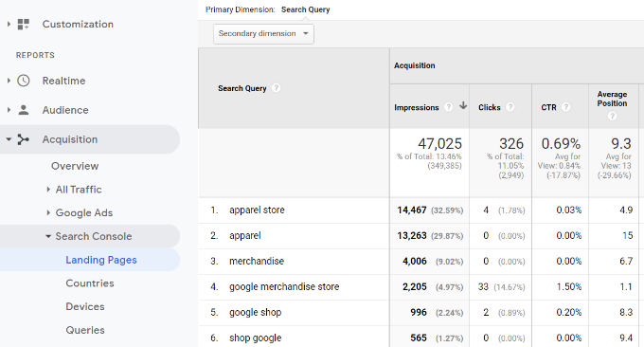The height and width of the screenshot is (347, 644).
Task: Click the 1.50% CTR value
Action: click(569, 286)
